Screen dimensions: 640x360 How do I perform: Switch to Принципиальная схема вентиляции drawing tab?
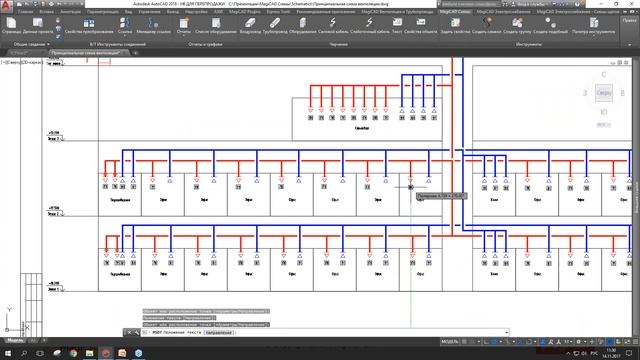pyautogui.click(x=86, y=53)
